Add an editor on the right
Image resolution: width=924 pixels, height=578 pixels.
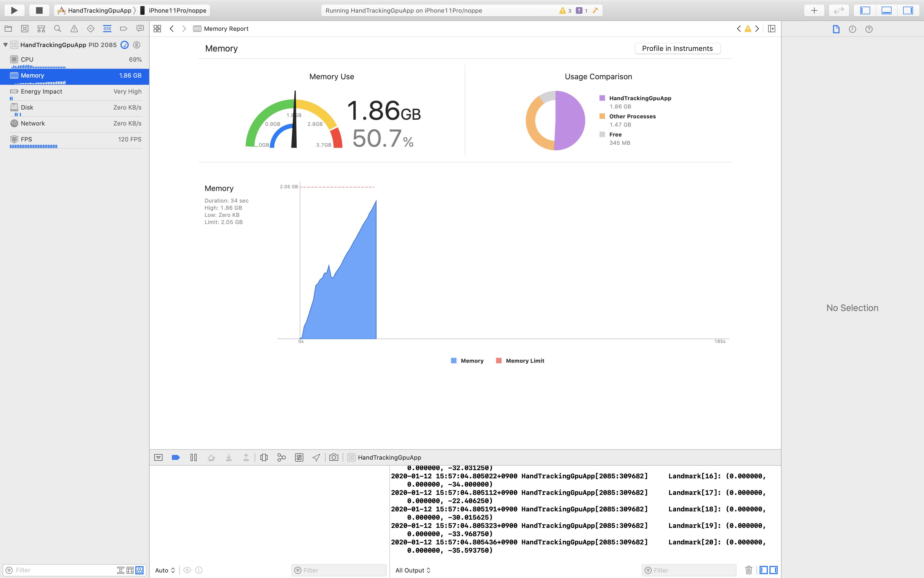(772, 29)
